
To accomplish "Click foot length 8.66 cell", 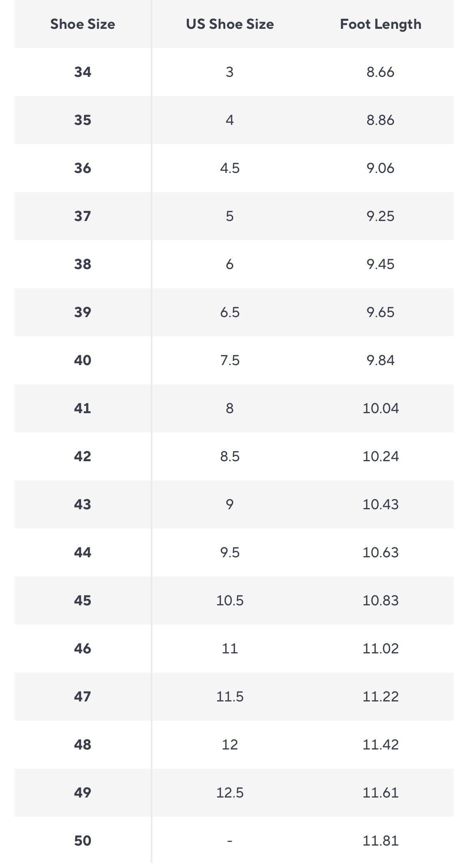I will pos(380,72).
